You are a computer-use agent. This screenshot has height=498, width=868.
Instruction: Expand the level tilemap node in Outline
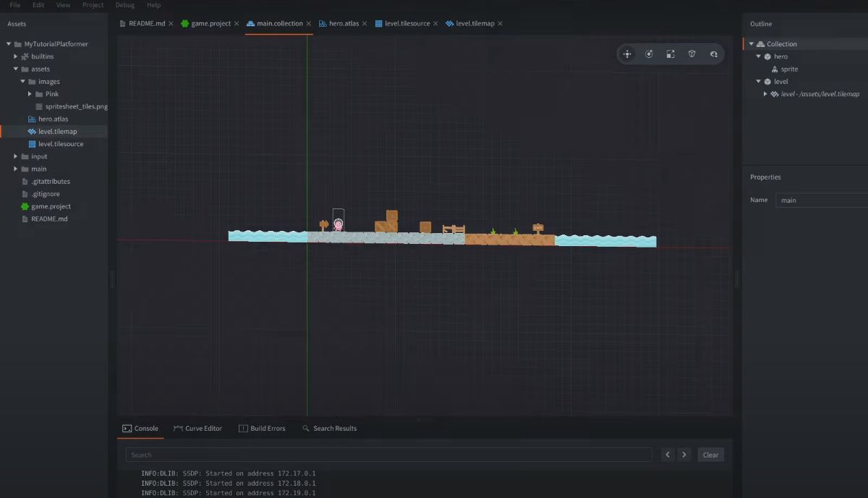[x=766, y=94]
